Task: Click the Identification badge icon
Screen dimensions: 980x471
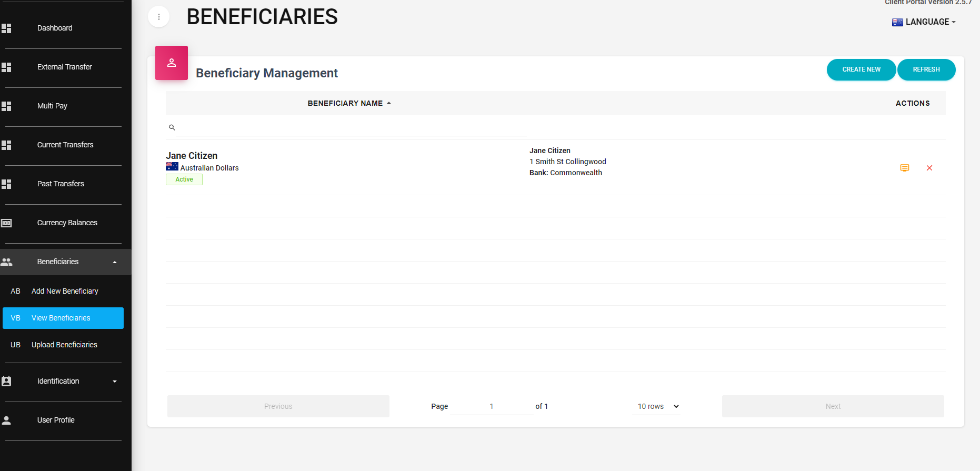Action: coord(7,381)
